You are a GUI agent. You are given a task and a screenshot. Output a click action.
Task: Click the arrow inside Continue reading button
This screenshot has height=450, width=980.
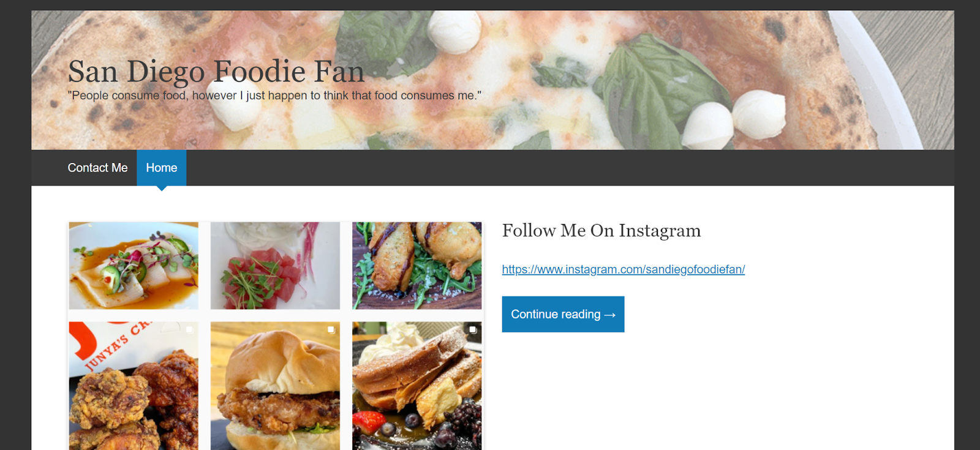click(609, 315)
